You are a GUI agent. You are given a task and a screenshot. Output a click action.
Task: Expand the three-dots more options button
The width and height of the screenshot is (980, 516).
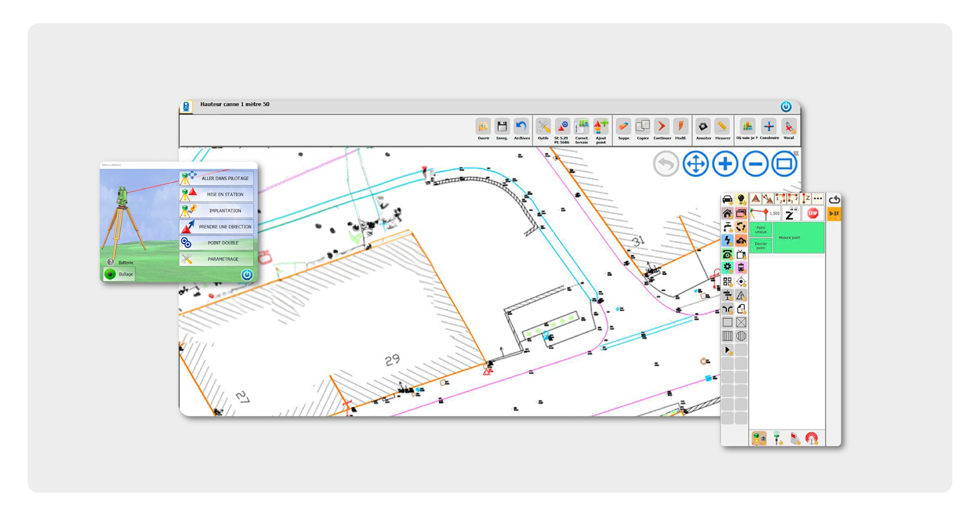[818, 199]
